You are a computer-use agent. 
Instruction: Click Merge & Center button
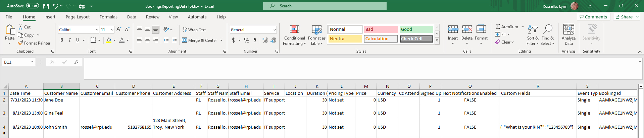click(x=200, y=40)
